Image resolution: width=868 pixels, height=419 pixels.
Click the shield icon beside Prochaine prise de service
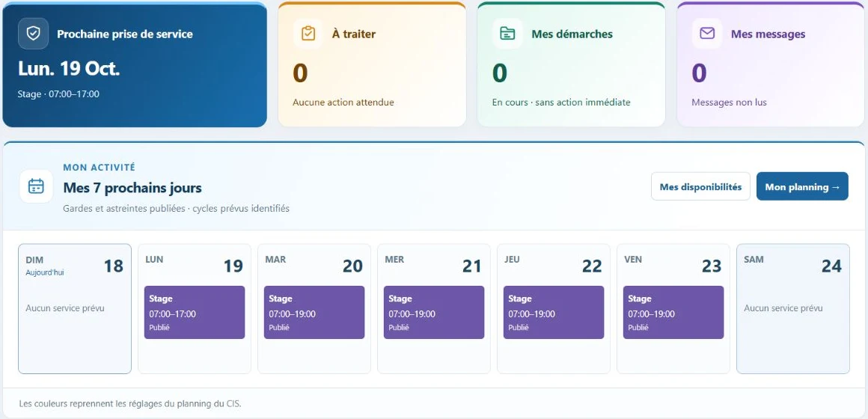33,34
